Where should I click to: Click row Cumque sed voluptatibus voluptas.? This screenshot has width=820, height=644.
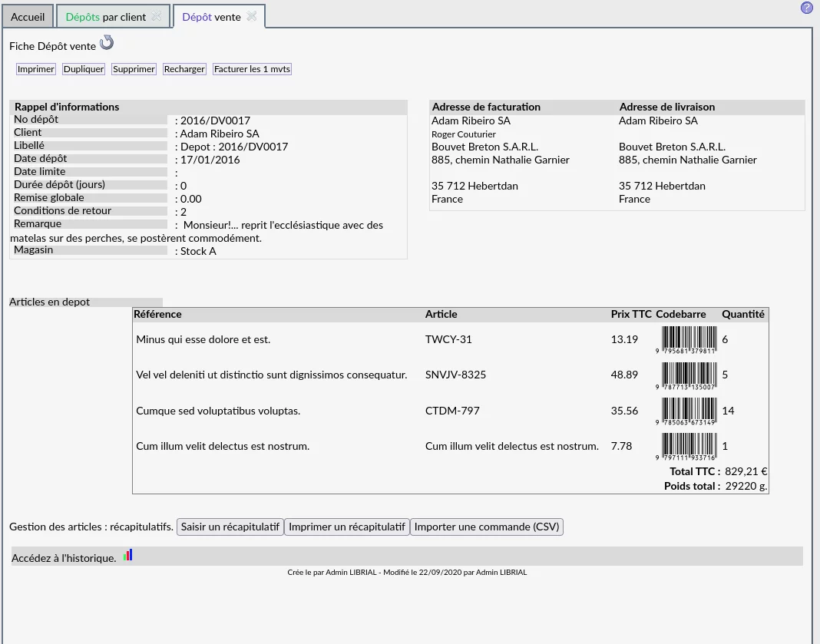(x=450, y=411)
